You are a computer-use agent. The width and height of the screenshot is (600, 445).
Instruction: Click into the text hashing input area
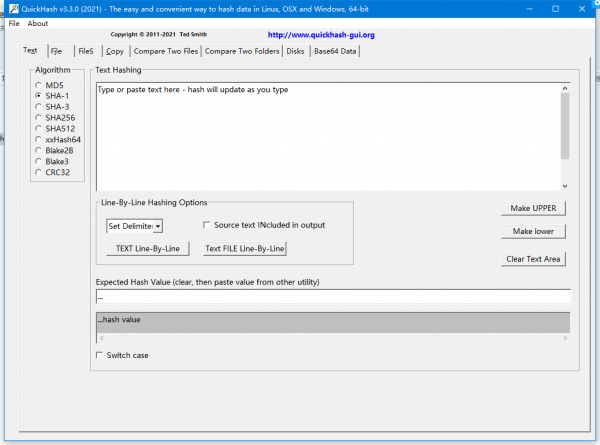click(328, 137)
